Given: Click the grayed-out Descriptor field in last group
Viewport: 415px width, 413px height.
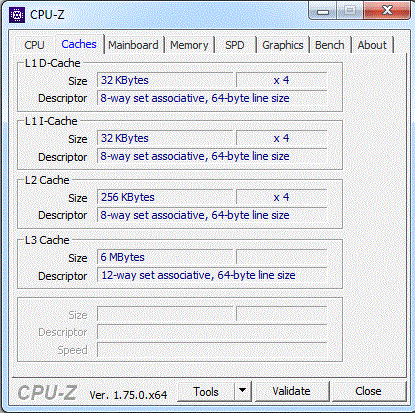Looking at the screenshot, I should point(212,332).
